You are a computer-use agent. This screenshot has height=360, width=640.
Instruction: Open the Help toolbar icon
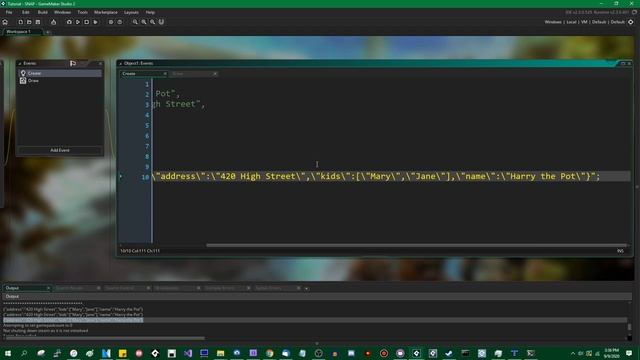120,22
